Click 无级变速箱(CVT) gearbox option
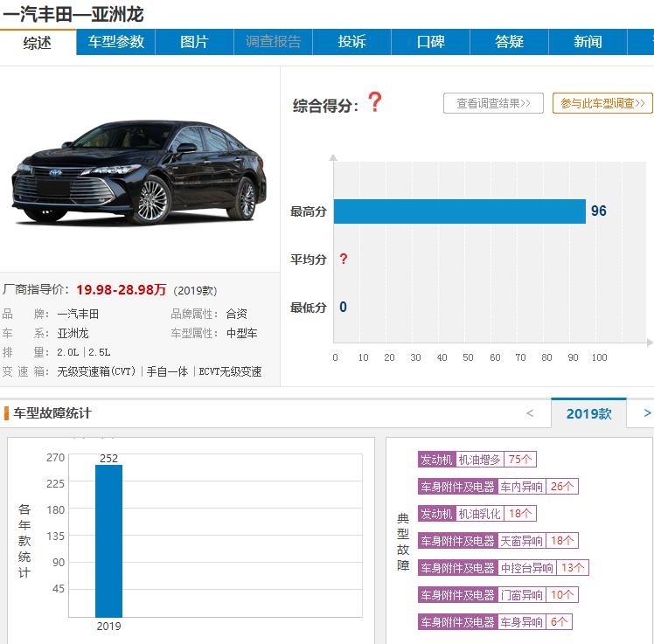The image size is (654, 644). (x=96, y=371)
